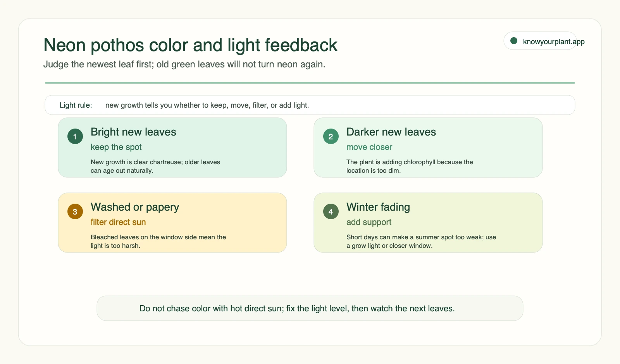This screenshot has height=364, width=620.
Task: Open the knowyourplant.app link
Action: pyautogui.click(x=553, y=42)
